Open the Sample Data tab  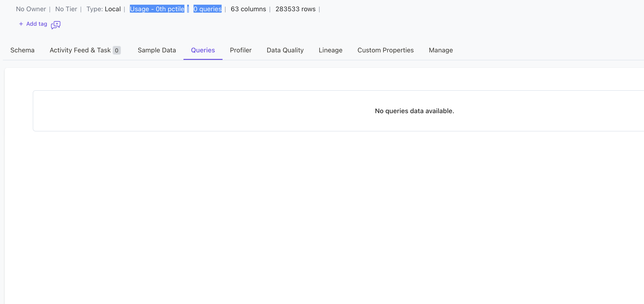[x=157, y=50]
